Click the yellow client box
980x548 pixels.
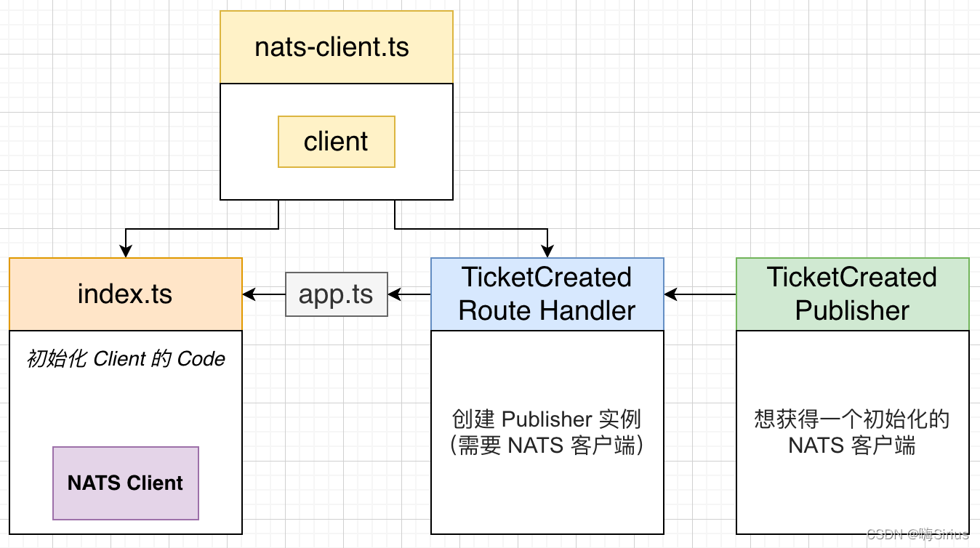pyautogui.click(x=337, y=142)
